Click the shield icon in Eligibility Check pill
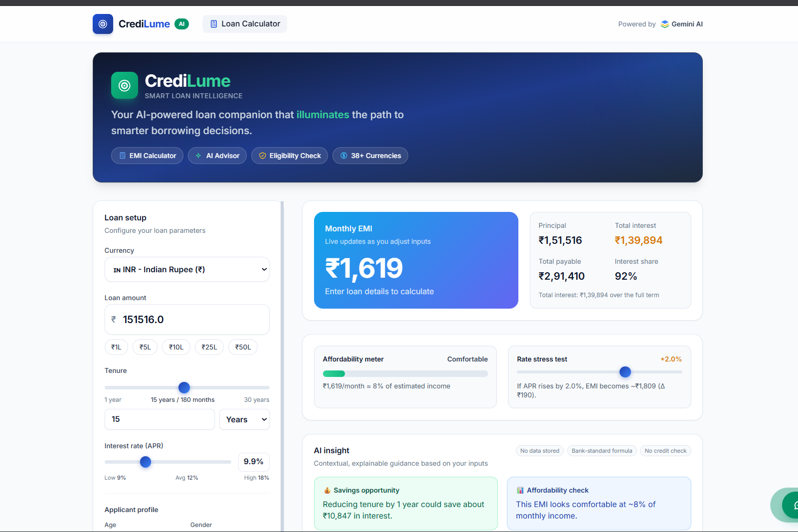The width and height of the screenshot is (798, 532). pos(263,156)
